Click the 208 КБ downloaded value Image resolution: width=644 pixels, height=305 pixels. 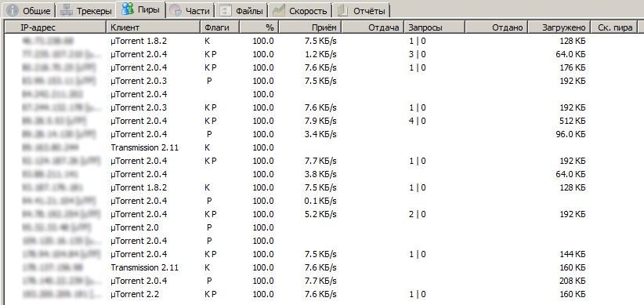(x=572, y=281)
